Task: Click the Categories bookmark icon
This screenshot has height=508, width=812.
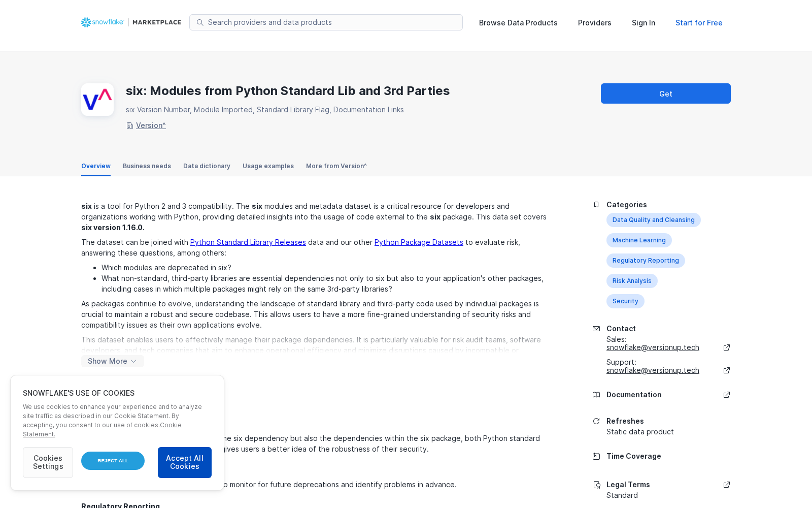Action: pos(596,205)
